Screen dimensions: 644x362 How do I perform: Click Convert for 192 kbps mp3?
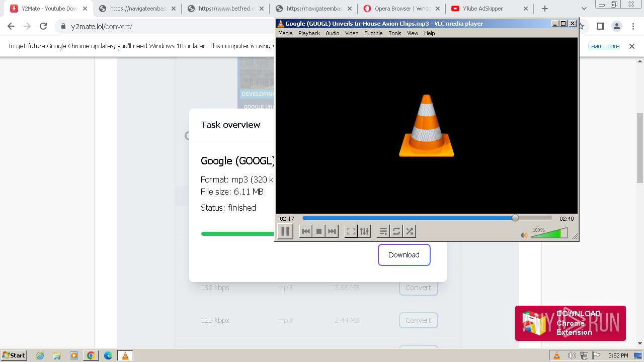click(419, 288)
